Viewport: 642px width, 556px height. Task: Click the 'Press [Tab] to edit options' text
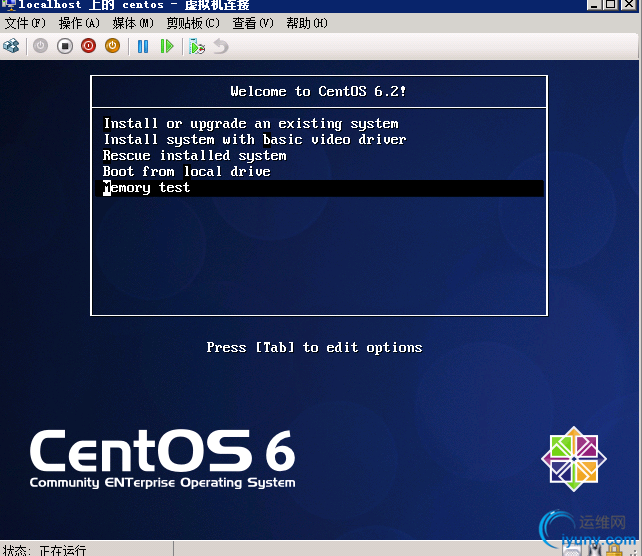pyautogui.click(x=314, y=348)
